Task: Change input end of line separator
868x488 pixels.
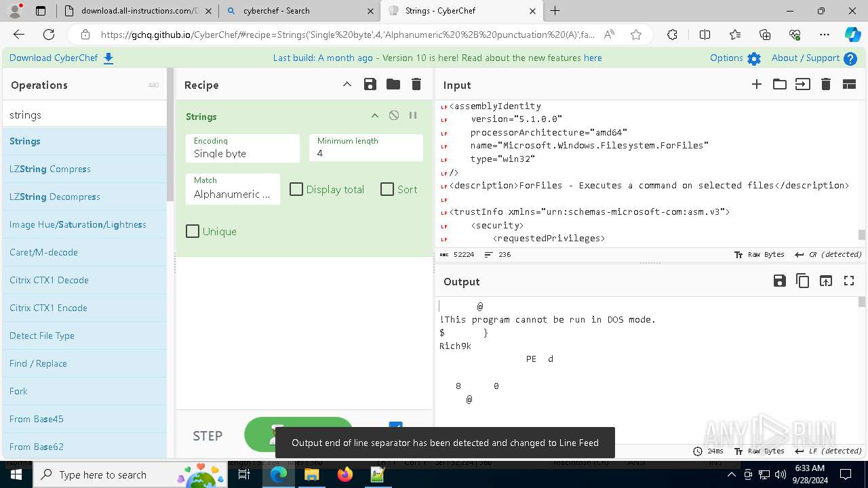Action: point(828,255)
